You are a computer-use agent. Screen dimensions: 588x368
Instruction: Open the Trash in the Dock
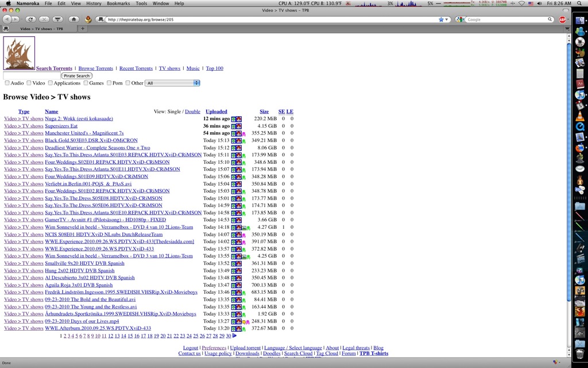[580, 354]
